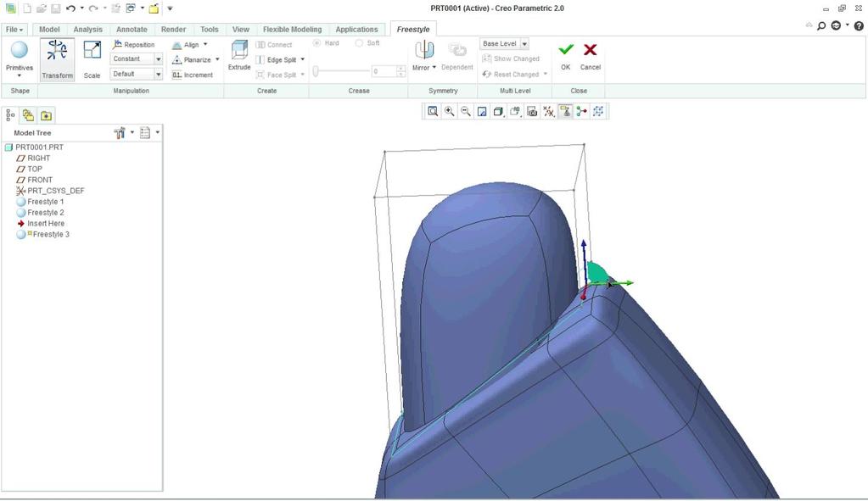Open the Help icon
The image size is (868, 501).
(860, 26)
